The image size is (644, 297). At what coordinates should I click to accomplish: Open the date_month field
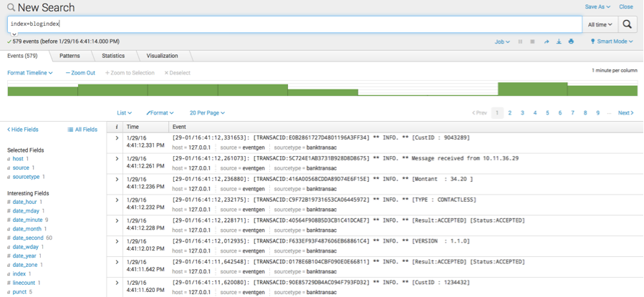27,229
